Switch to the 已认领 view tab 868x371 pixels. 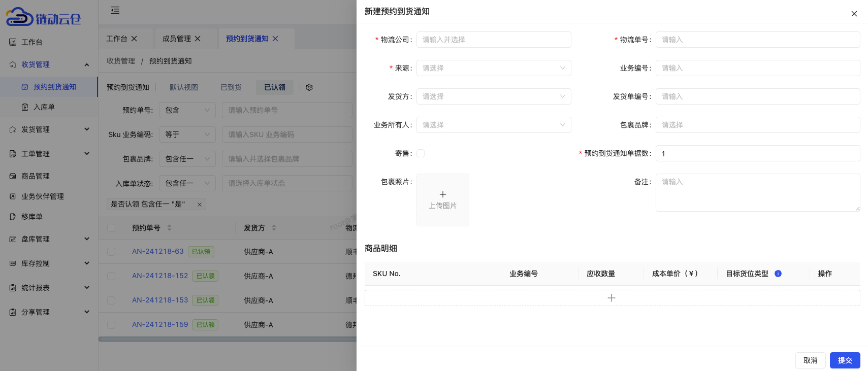point(275,87)
